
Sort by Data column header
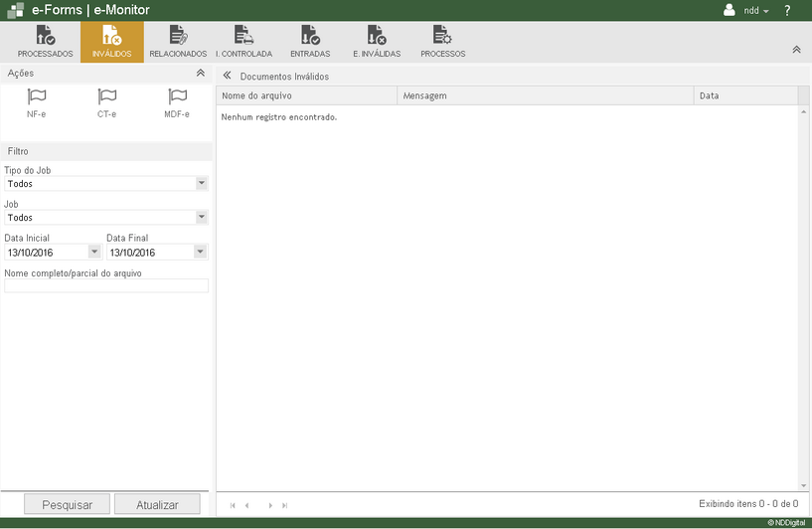click(745, 95)
